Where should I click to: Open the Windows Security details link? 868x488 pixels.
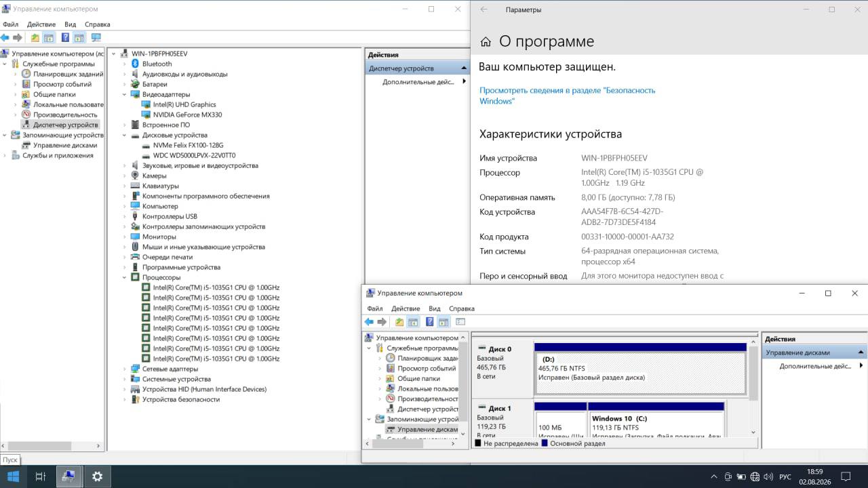point(567,96)
